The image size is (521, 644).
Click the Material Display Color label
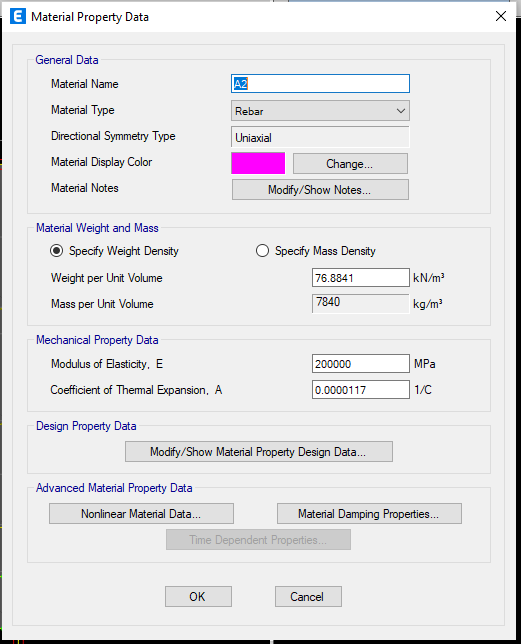click(x=101, y=162)
